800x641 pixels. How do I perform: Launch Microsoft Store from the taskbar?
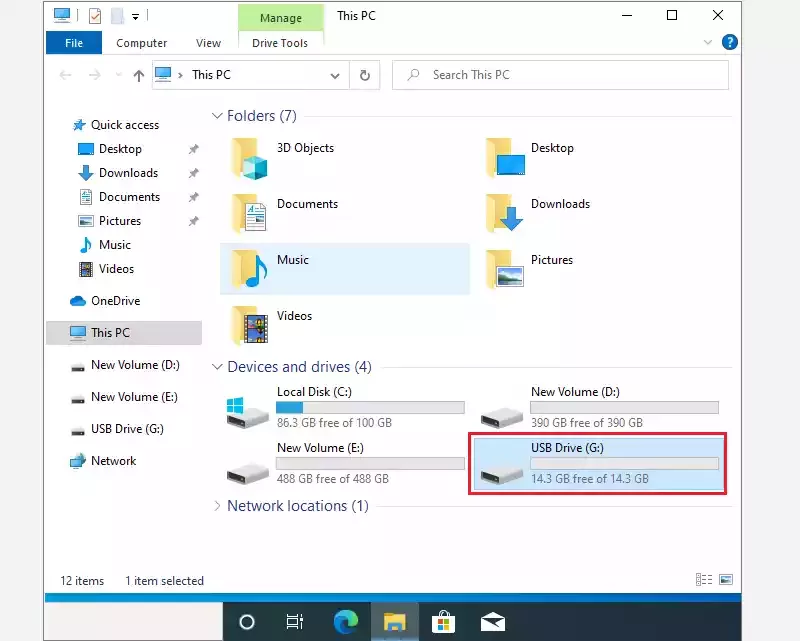click(x=443, y=622)
